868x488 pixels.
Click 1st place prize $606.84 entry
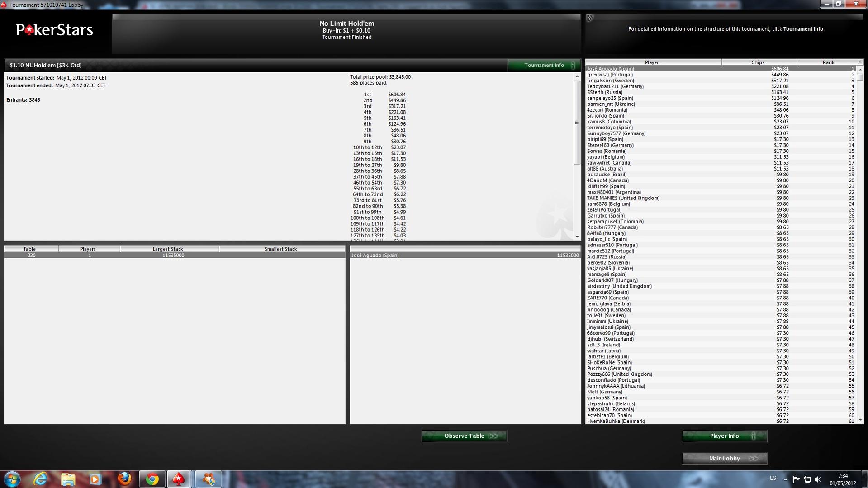384,95
